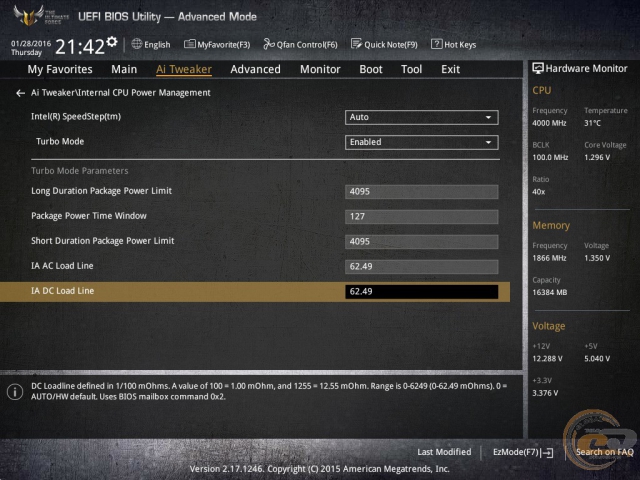Screen dimensions: 640x480
Task: Select the Turbo Mode label
Action: [60, 142]
